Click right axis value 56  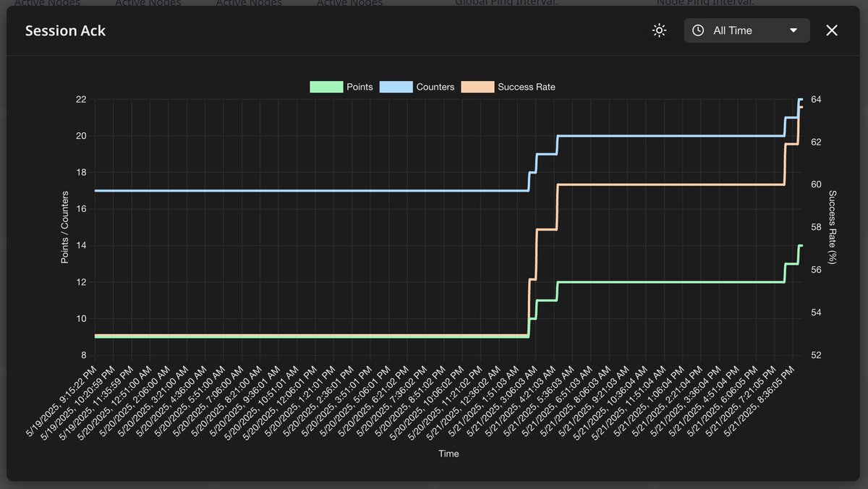[x=815, y=270]
